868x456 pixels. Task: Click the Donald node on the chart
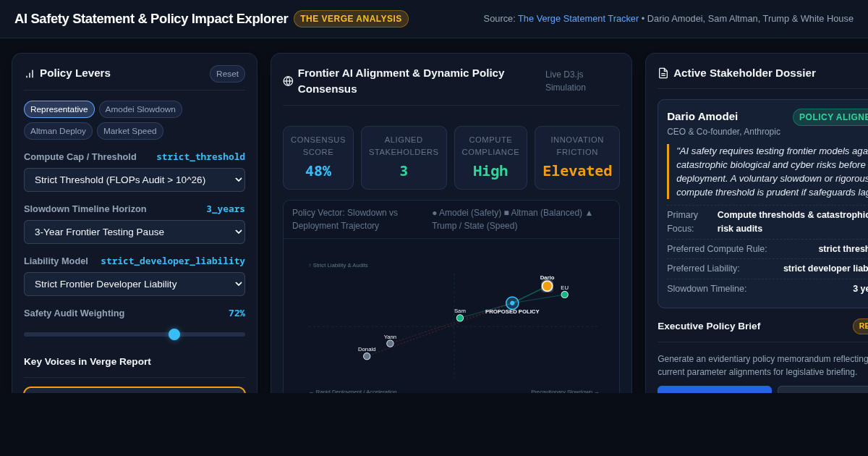[x=367, y=356]
